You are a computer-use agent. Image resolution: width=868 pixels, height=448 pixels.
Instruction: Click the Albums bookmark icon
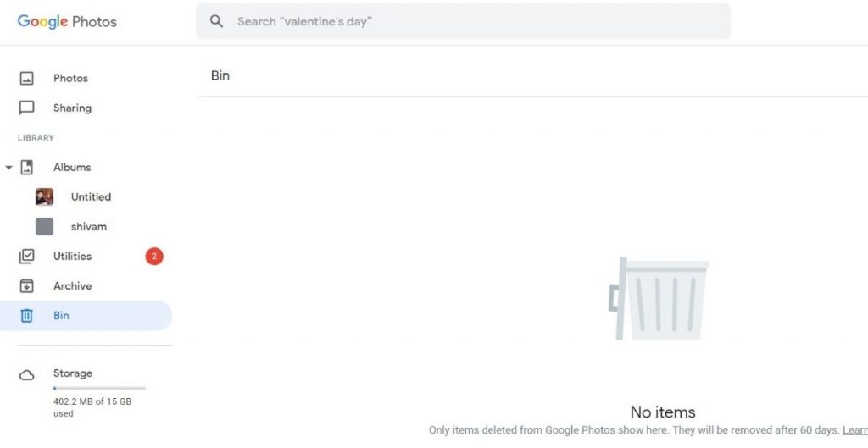point(27,167)
